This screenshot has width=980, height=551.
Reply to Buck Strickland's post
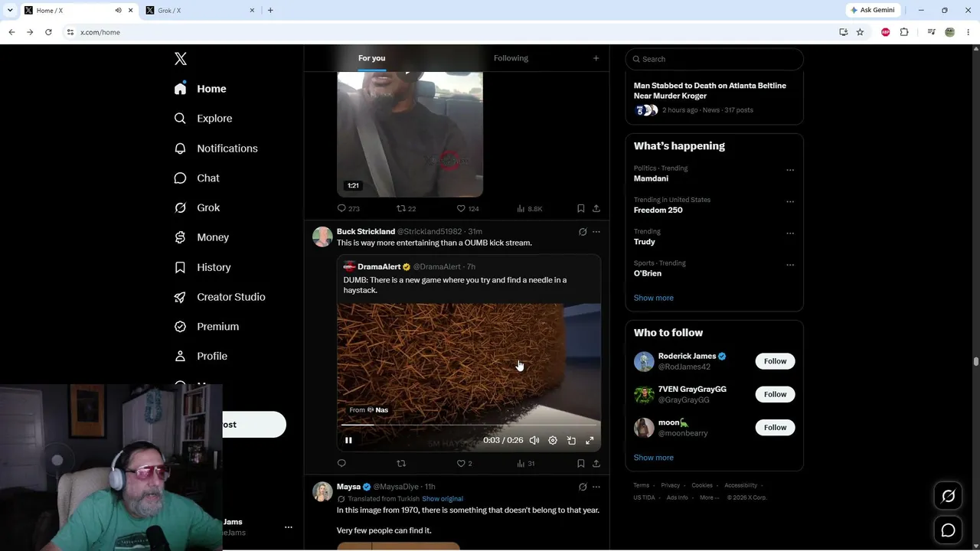coord(341,463)
